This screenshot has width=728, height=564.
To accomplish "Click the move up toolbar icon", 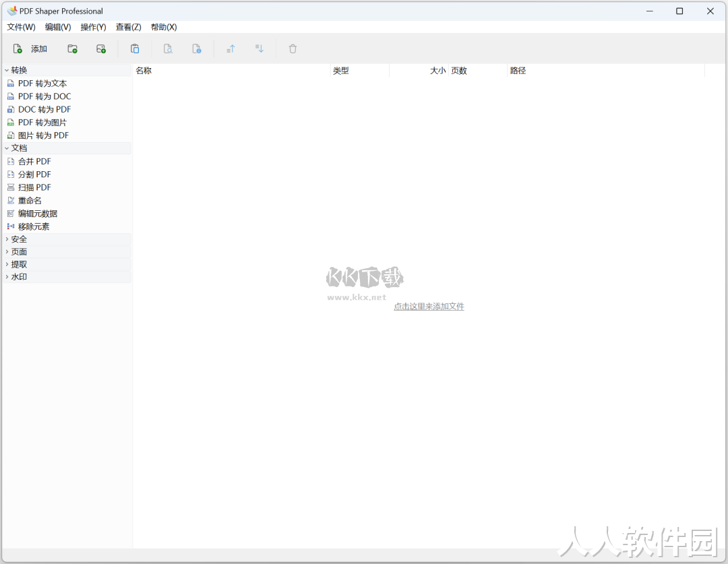I will click(x=231, y=49).
